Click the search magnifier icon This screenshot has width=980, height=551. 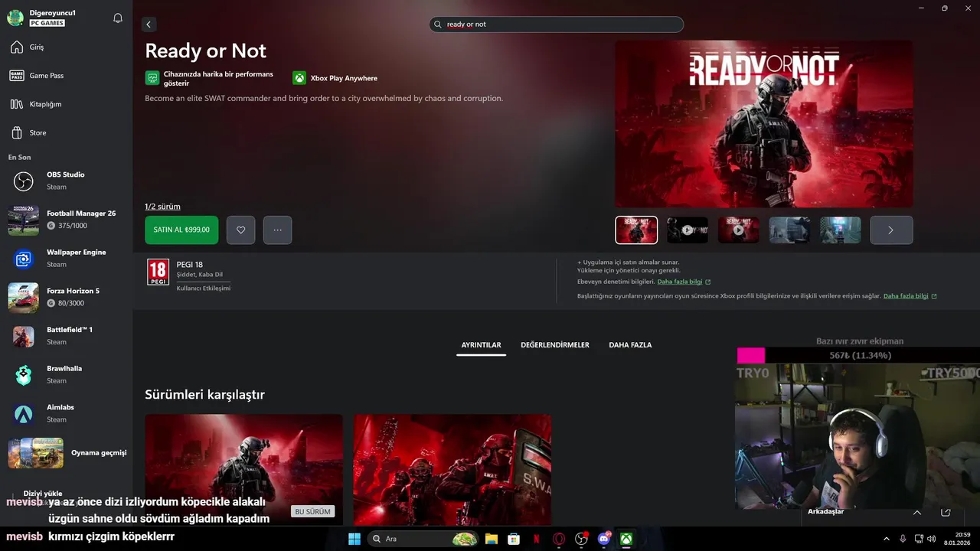point(439,24)
